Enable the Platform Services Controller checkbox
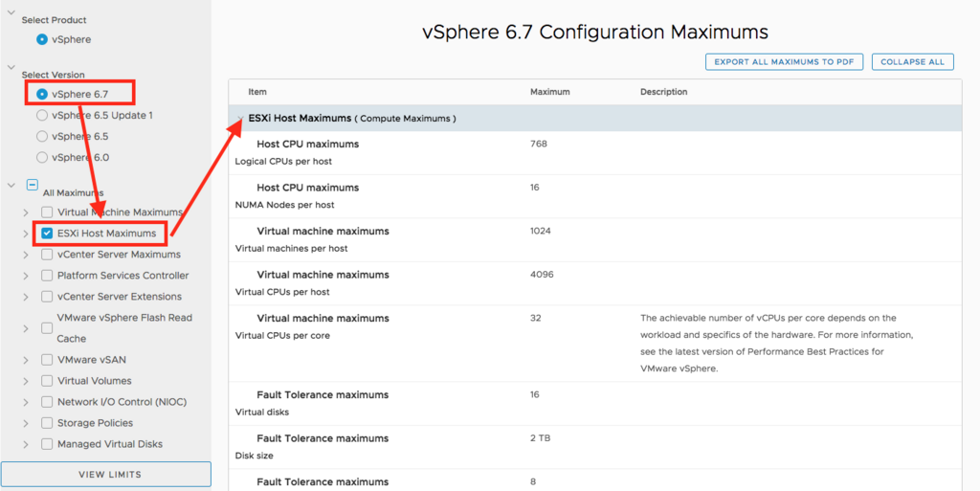The width and height of the screenshot is (980, 491). 47,276
